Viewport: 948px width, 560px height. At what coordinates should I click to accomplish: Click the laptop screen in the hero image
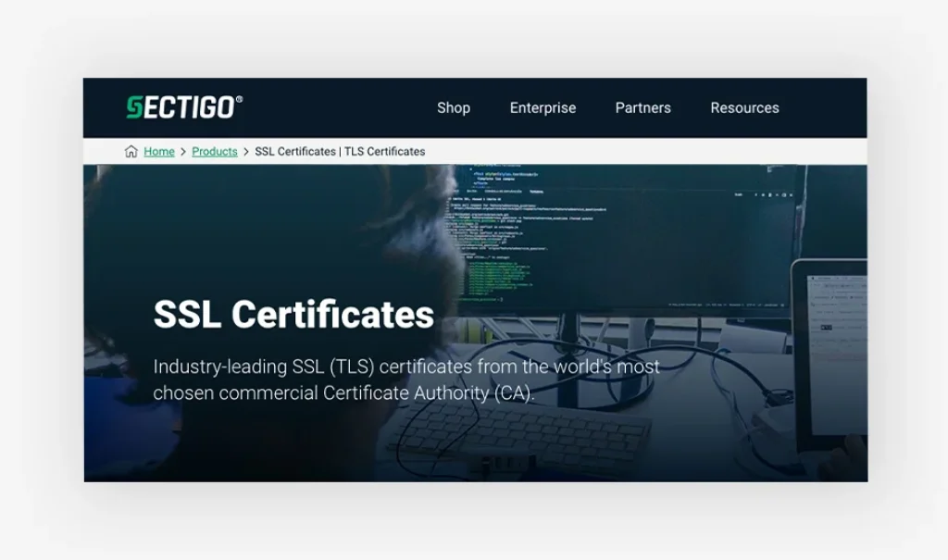point(833,352)
